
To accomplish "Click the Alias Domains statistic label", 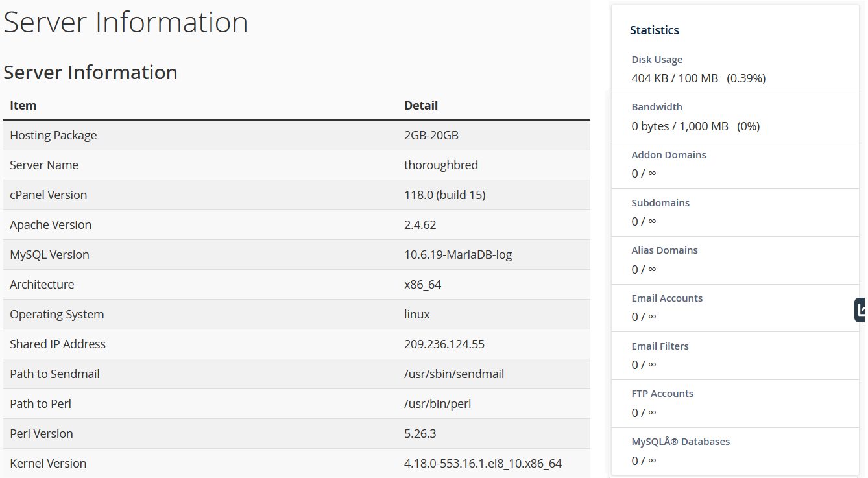I will coord(664,250).
